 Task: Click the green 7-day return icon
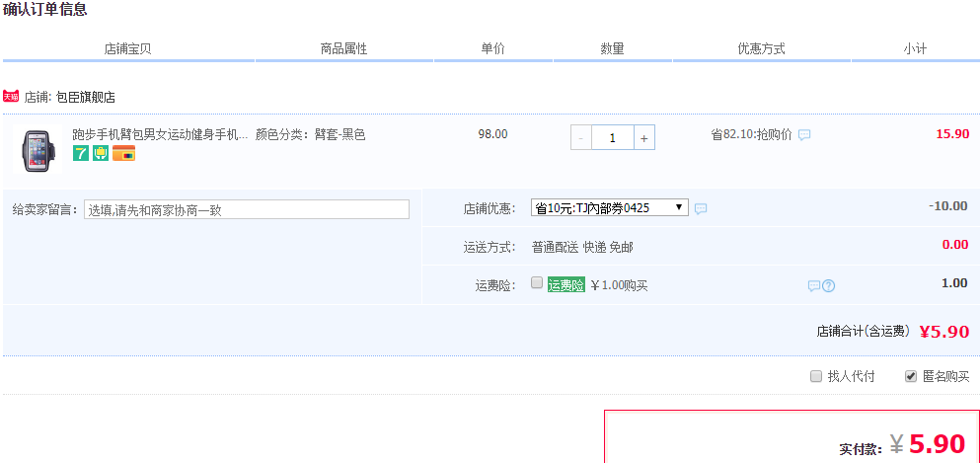pyautogui.click(x=81, y=153)
